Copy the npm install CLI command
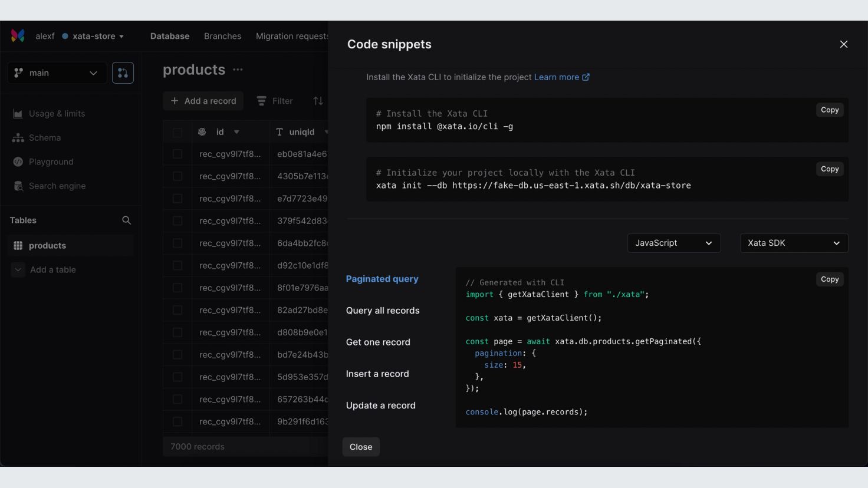868x488 pixels. click(x=830, y=110)
